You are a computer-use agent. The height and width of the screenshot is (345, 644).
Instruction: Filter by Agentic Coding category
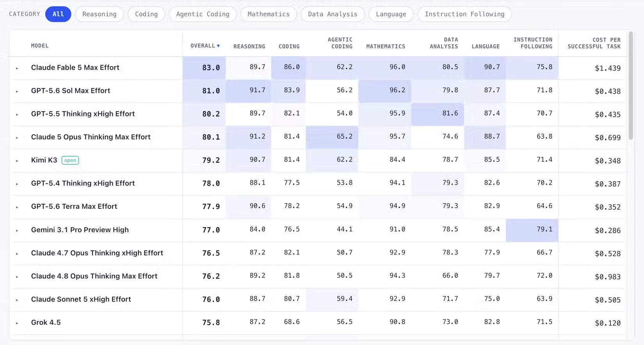[203, 14]
